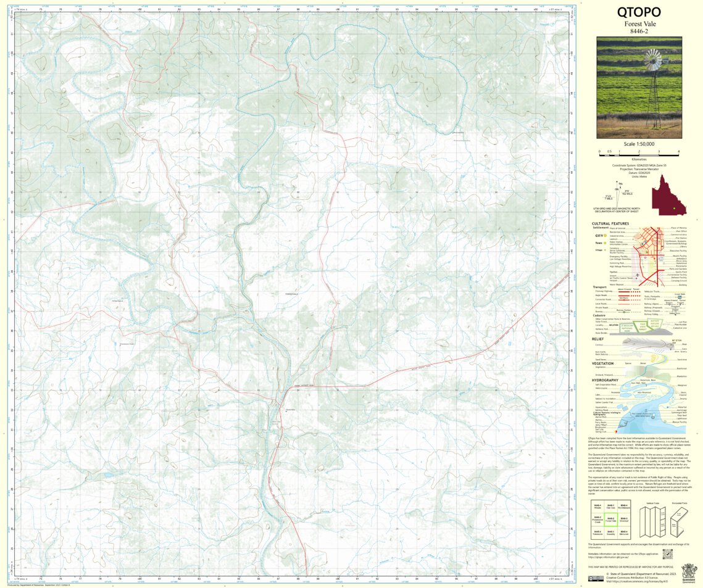Screen dimensions: 703x588
Task: Open the qtopo.information.qld.gov.au metadata link
Action: [609, 556]
